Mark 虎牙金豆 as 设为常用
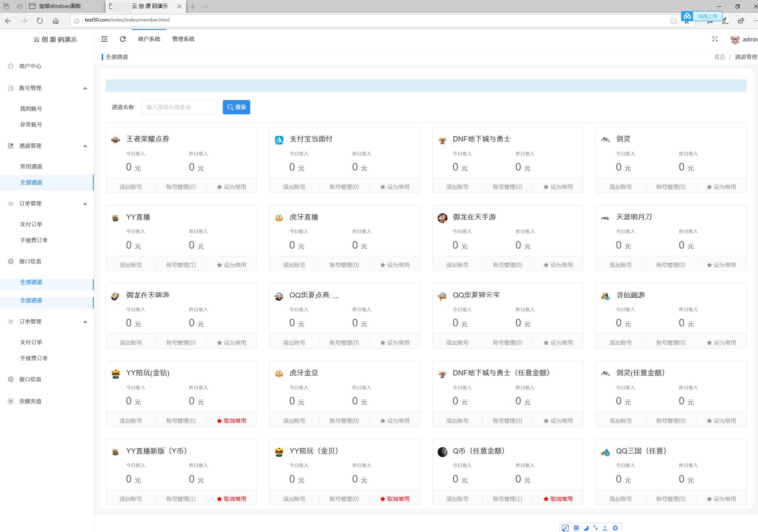Viewport: 758px width, 532px height. [x=395, y=421]
